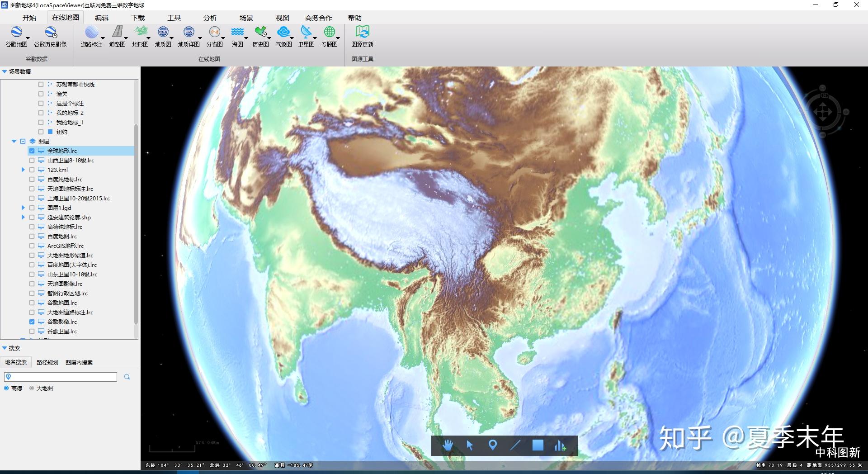Viewport: 868px width, 474px height.
Task: Select the 道路图 road map icon
Action: 117,36
